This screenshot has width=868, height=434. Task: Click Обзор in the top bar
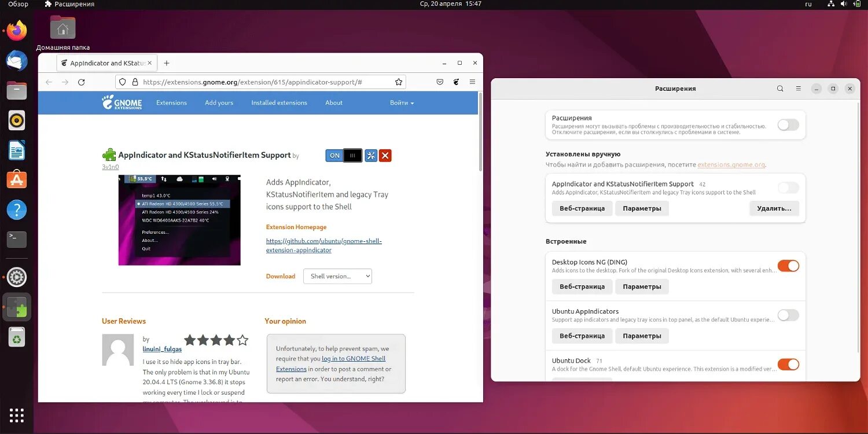(x=18, y=4)
